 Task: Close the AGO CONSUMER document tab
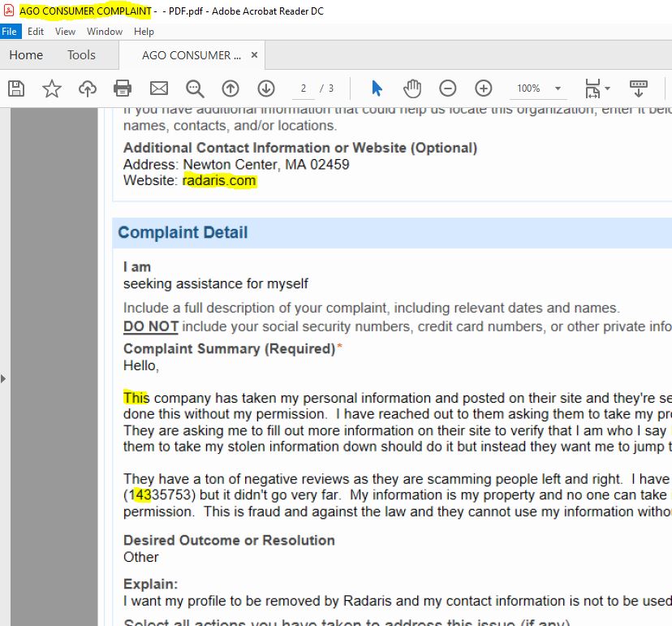[254, 55]
